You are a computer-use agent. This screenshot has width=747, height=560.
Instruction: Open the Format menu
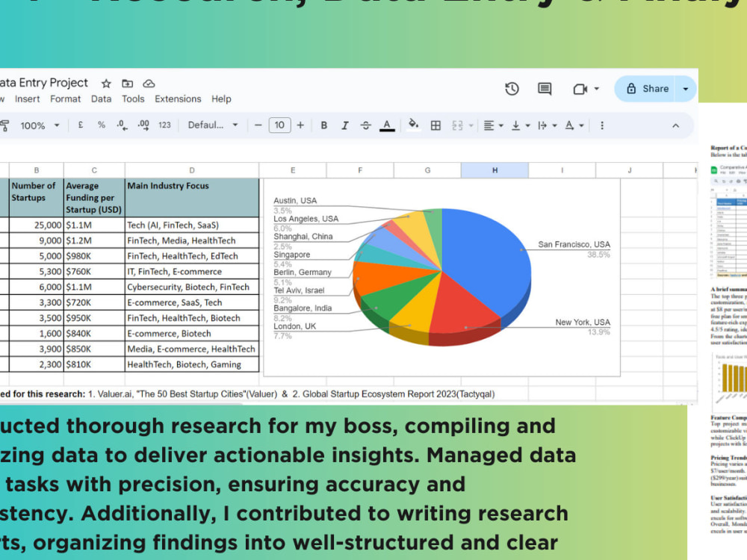coord(65,99)
